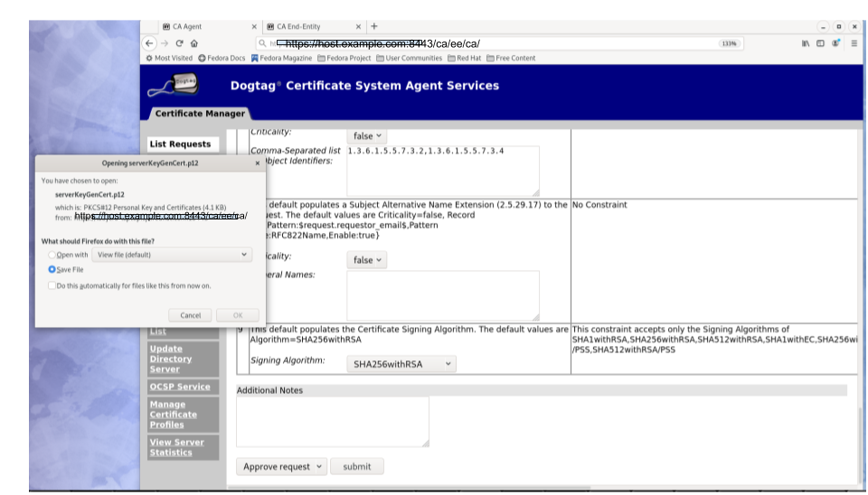This screenshot has width=868, height=495.
Task: Expand the 'Approve request' action dropdown
Action: click(x=281, y=467)
